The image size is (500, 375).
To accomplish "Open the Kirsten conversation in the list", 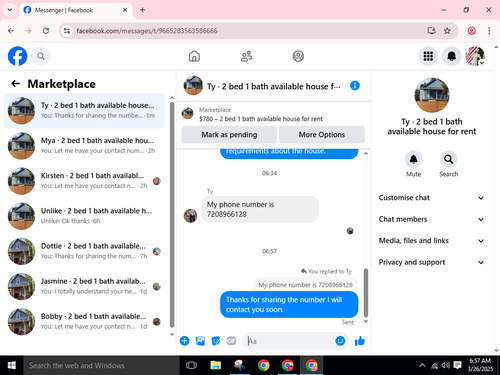I will (84, 181).
